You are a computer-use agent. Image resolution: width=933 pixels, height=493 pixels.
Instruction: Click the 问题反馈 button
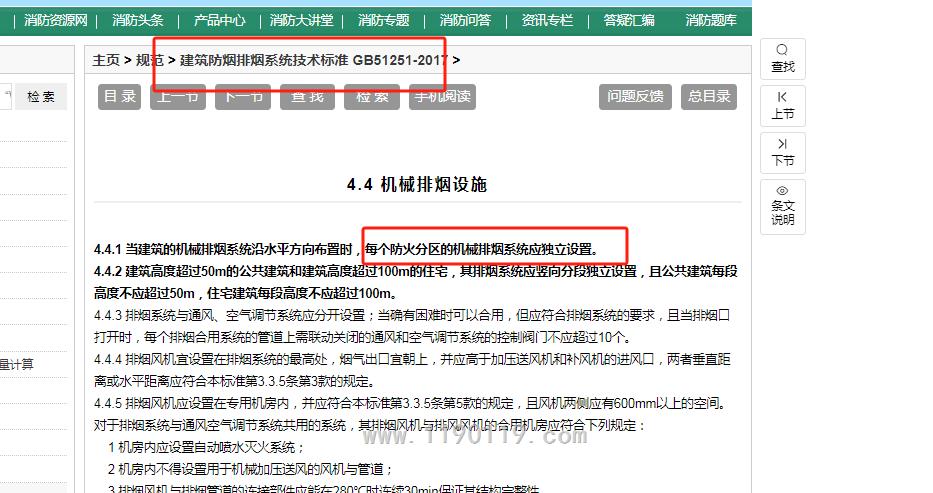[635, 96]
